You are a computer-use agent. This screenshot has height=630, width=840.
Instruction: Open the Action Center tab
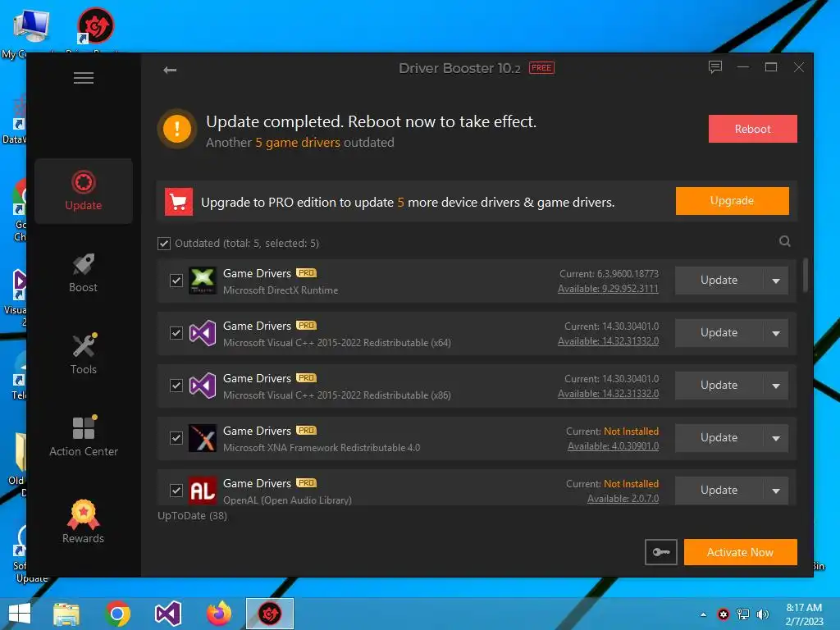[x=84, y=436]
